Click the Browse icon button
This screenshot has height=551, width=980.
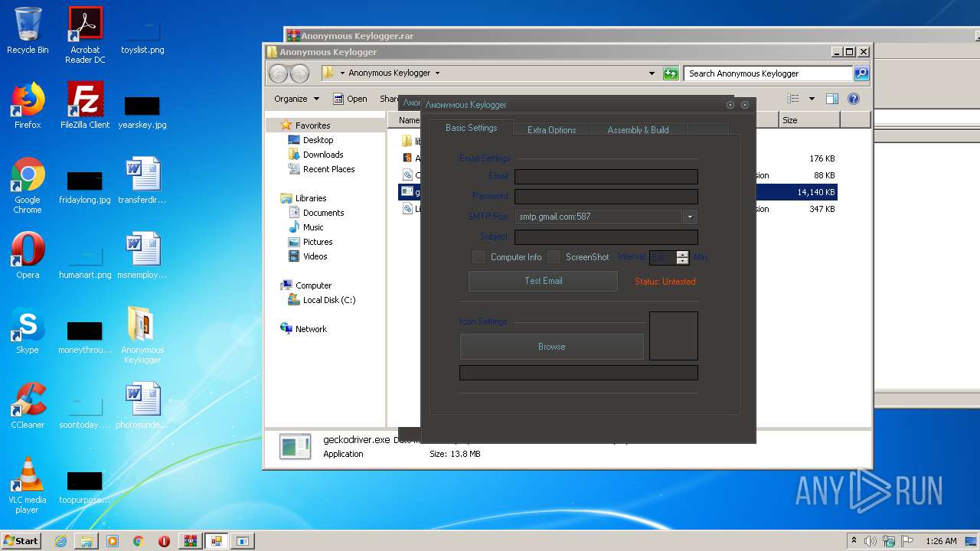pyautogui.click(x=551, y=347)
